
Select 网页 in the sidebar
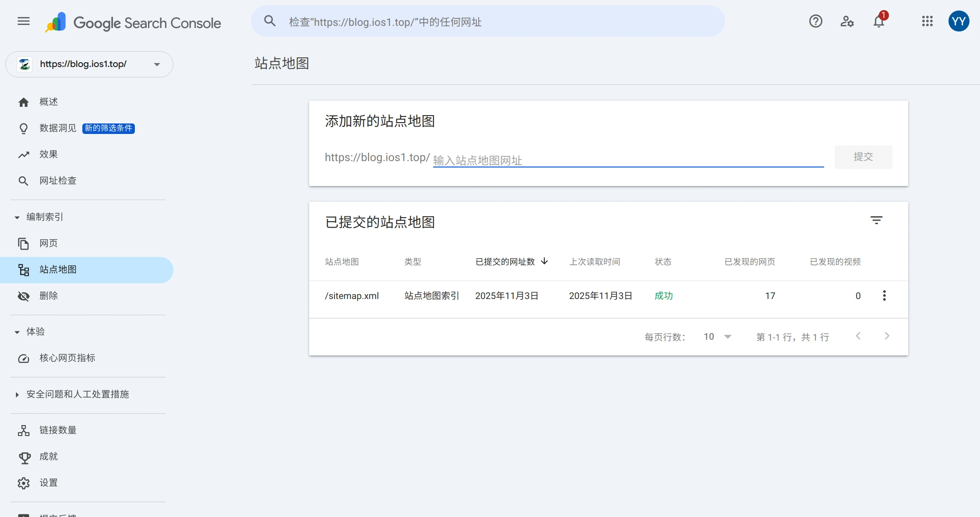[49, 243]
